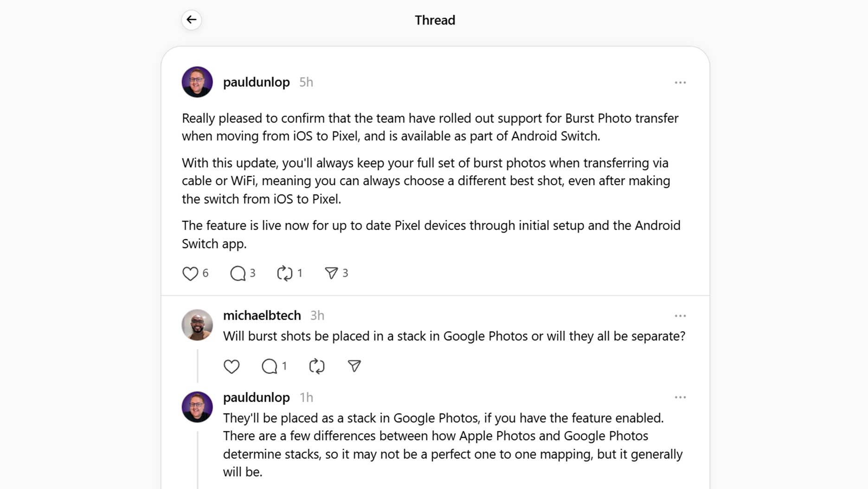The height and width of the screenshot is (489, 868).
Task: Share michaelbtech's reply with send icon
Action: pos(354,366)
